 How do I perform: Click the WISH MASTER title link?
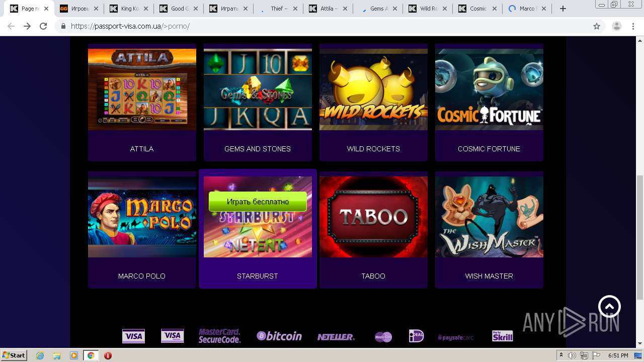[x=489, y=276]
